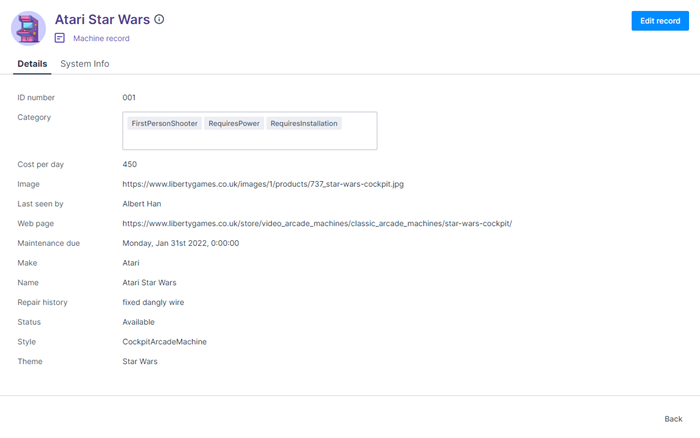Click the arcade machine avatar icon

[28, 28]
